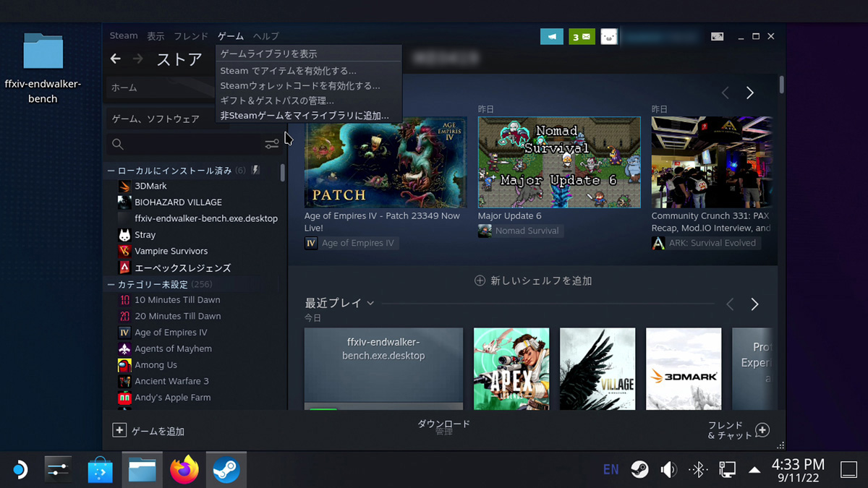This screenshot has width=868, height=488.
Task: Collapse the カテゴリー未設定 category
Action: click(x=111, y=284)
